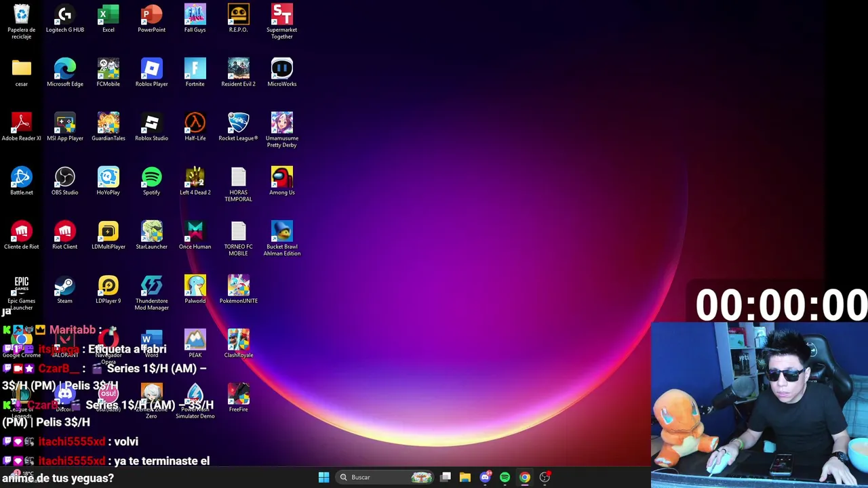
Task: Select the Palworld desktop icon
Action: pos(195,289)
